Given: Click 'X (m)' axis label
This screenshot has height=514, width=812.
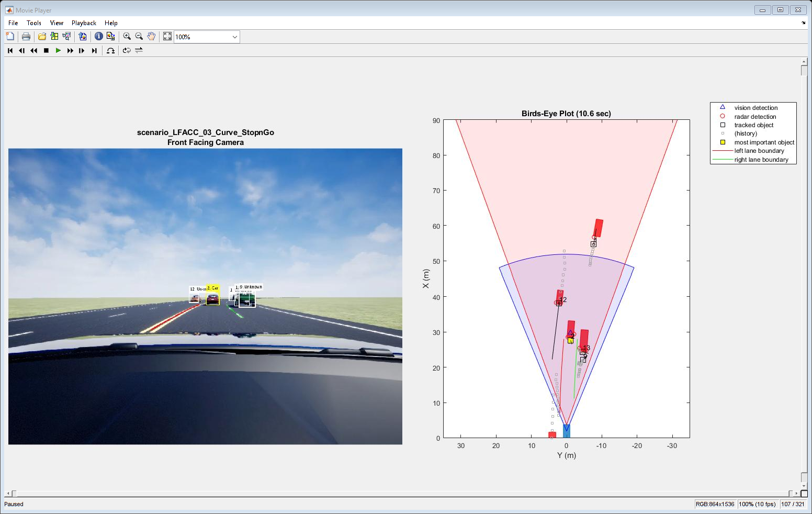Looking at the screenshot, I should coord(426,278).
